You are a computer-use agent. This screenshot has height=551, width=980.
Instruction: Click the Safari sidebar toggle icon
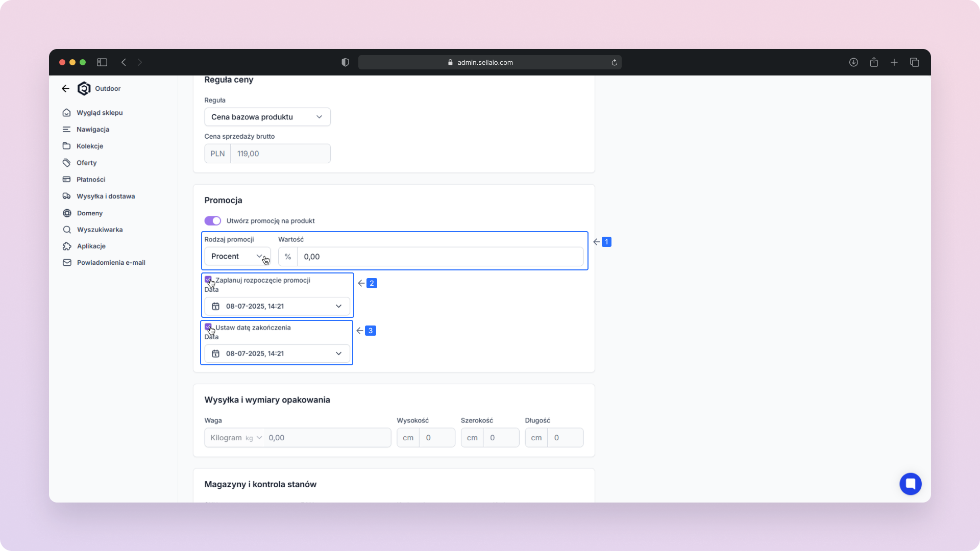(x=102, y=62)
